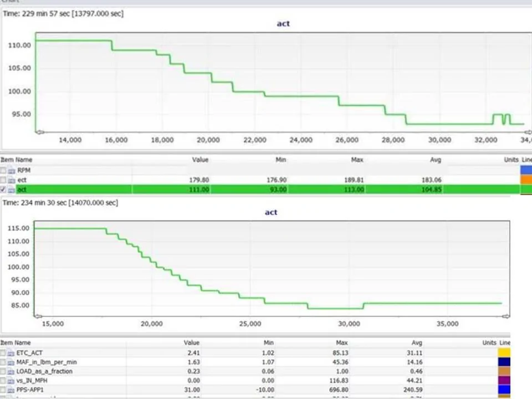Image resolution: width=532 pixels, height=399 pixels.
Task: Click the ect item icon
Action: 12,180
